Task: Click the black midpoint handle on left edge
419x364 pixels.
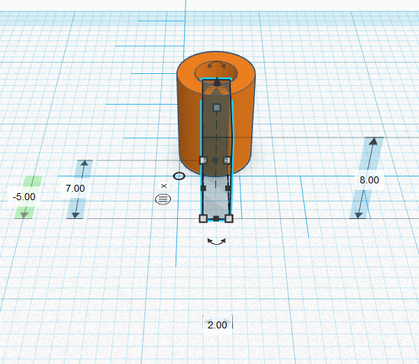Action: [x=203, y=188]
